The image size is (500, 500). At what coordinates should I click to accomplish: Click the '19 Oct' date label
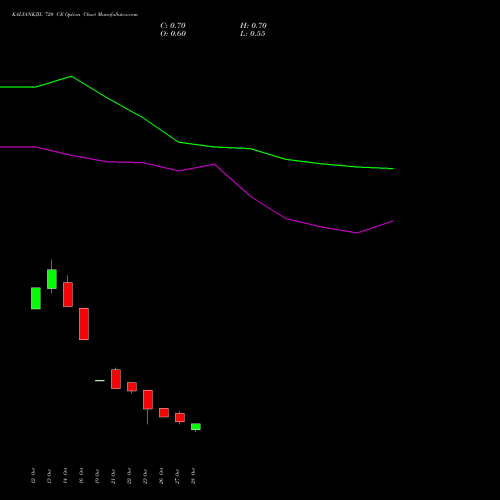click(97, 476)
